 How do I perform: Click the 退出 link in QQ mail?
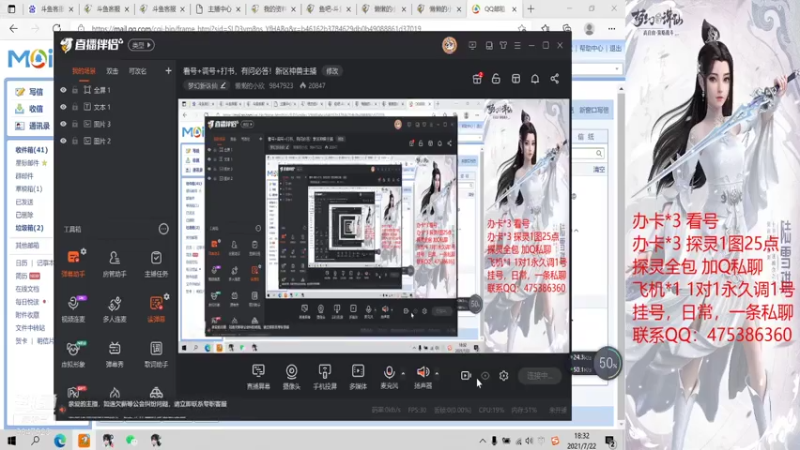click(x=616, y=48)
